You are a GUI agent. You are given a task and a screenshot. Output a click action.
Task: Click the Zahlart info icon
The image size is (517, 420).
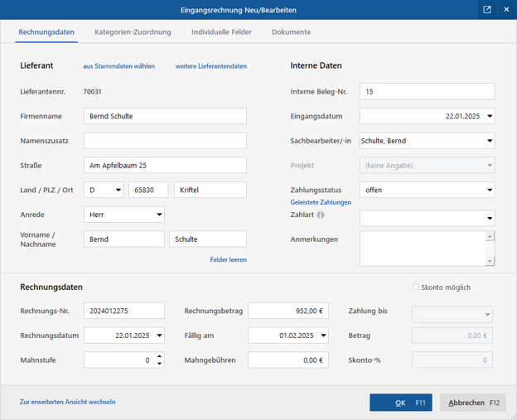[321, 215]
